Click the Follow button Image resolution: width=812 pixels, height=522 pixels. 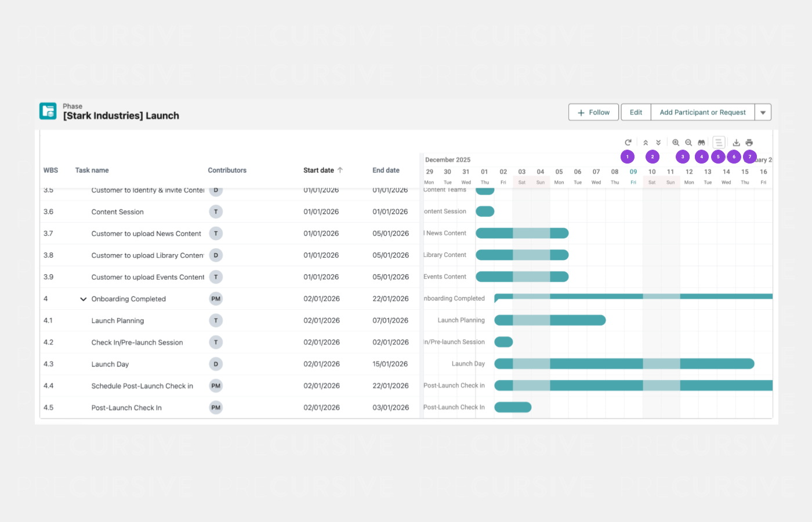coord(593,113)
